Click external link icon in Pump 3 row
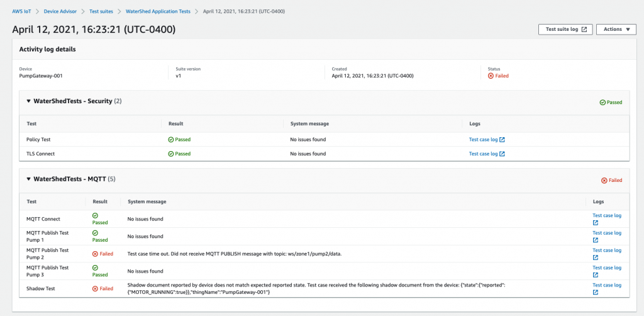Viewport: 644px width, 316px height. pyautogui.click(x=595, y=275)
